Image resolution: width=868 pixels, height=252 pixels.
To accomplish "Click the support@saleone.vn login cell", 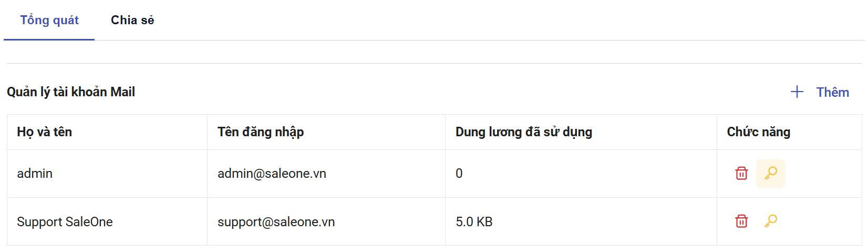I will pos(276,221).
